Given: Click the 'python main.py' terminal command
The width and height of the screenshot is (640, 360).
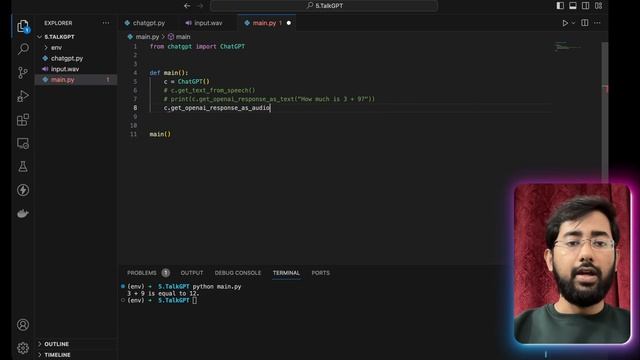Looking at the screenshot, I should tap(217, 287).
